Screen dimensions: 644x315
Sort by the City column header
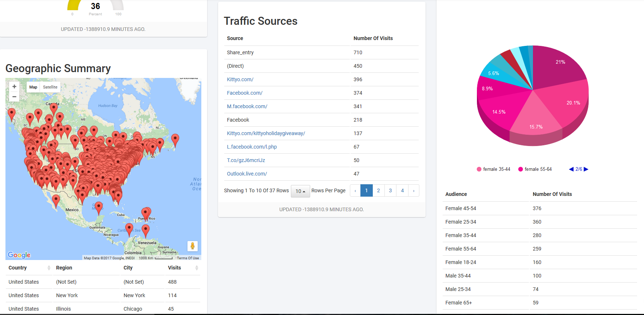pyautogui.click(x=128, y=268)
